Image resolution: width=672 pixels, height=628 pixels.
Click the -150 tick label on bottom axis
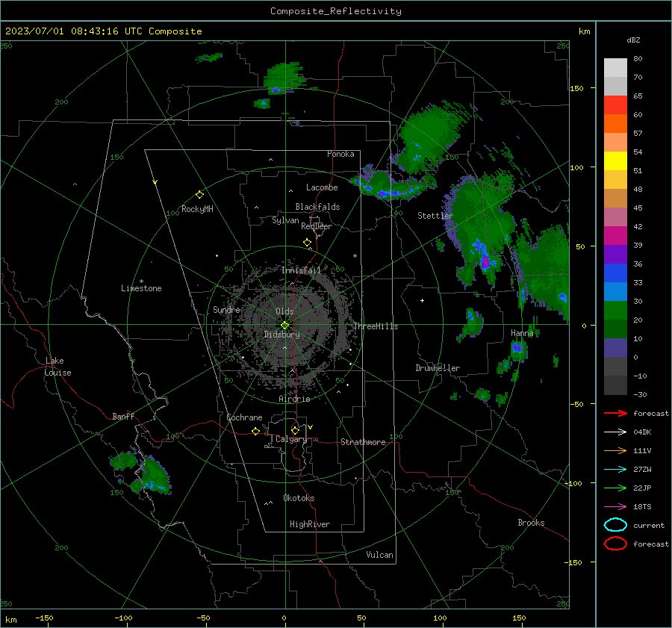(x=44, y=618)
